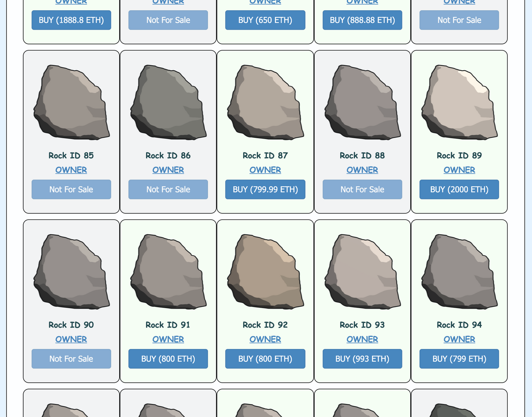532x417 pixels.
Task: Click the Rock ID 92 label
Action: coord(265,325)
